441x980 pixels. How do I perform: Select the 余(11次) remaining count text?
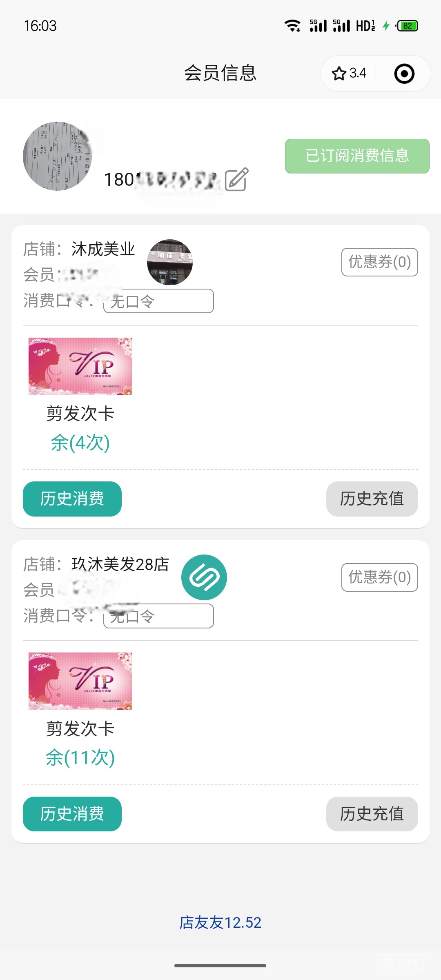[80, 757]
